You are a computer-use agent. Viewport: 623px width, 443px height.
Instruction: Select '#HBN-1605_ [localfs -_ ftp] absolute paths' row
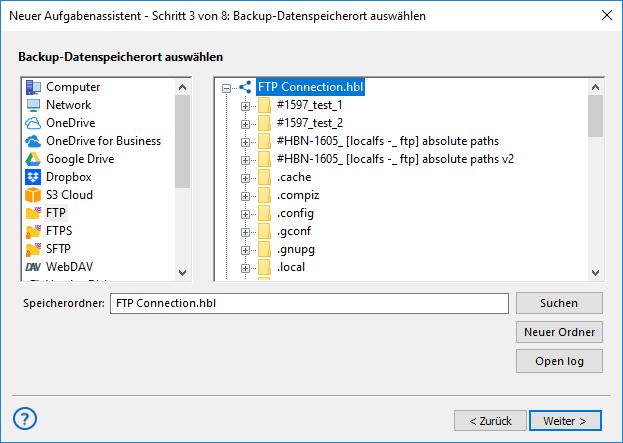coord(387,141)
